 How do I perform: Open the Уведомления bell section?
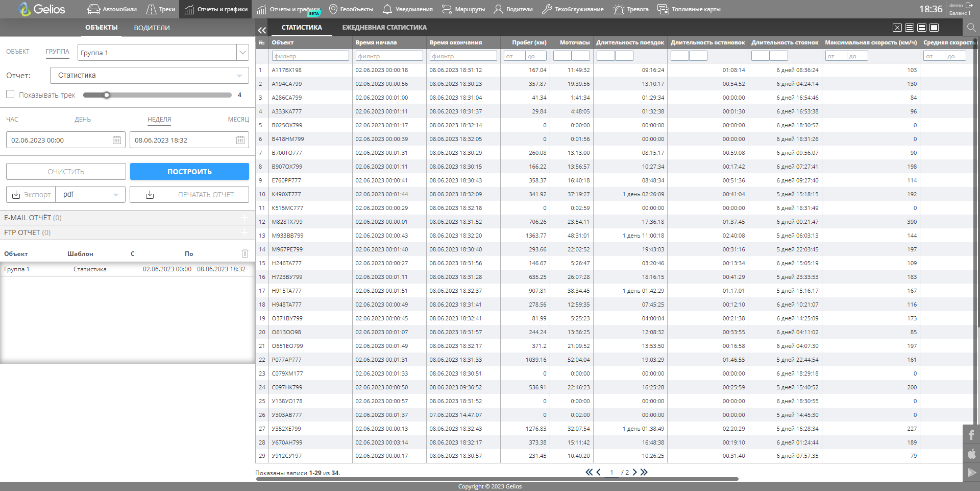407,9
